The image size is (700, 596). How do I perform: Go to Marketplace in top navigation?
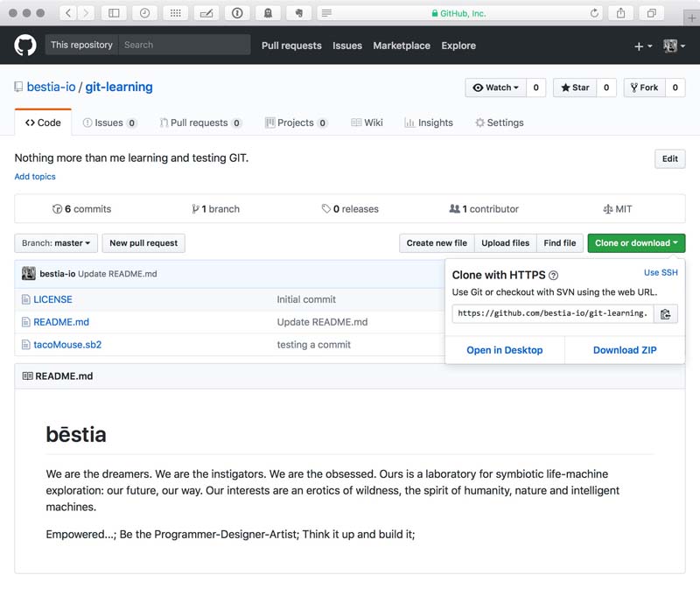pyautogui.click(x=402, y=46)
